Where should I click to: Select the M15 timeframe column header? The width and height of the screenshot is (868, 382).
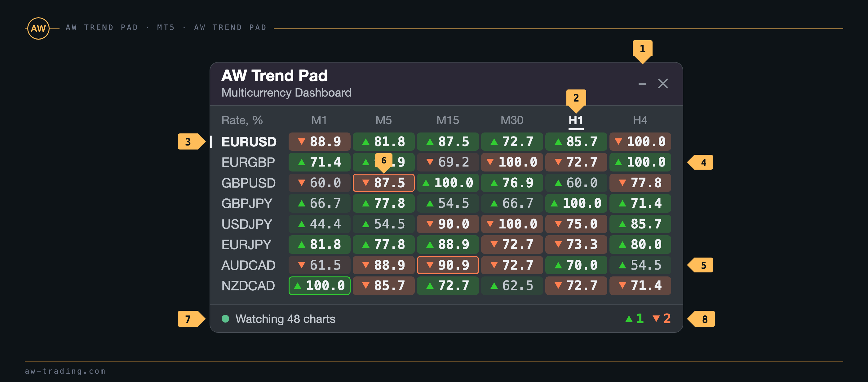[x=447, y=120]
